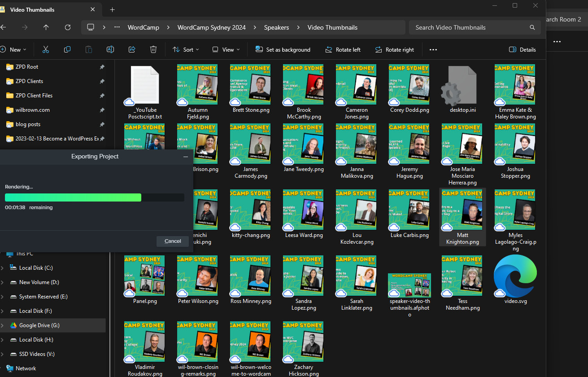Screen dimensions: 588x377
Task: Expand the Network tree node
Action: (3, 368)
